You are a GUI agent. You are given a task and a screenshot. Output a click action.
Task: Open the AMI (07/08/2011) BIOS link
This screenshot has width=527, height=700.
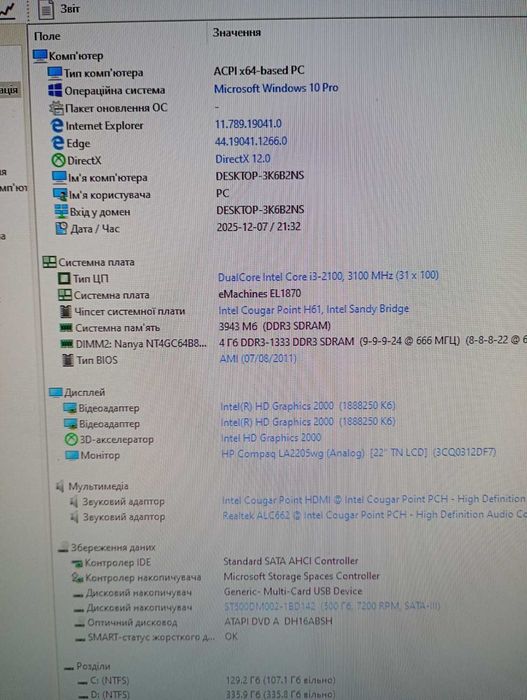pyautogui.click(x=258, y=358)
